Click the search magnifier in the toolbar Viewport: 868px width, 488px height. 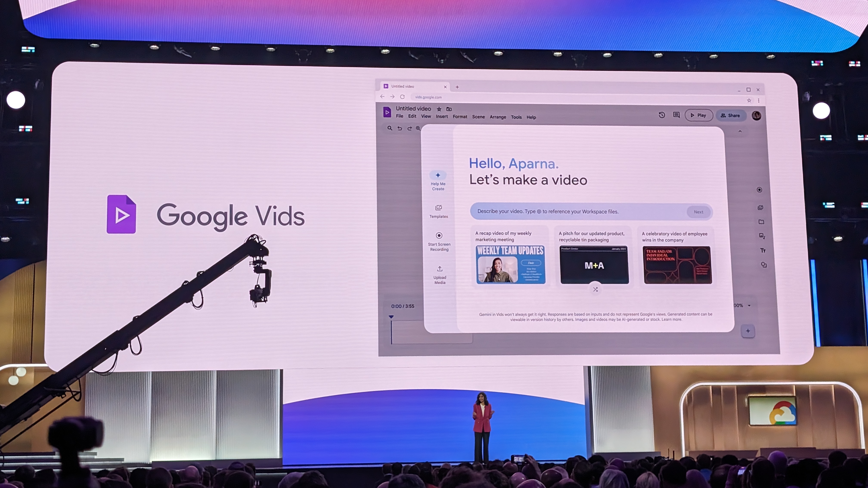pyautogui.click(x=390, y=128)
